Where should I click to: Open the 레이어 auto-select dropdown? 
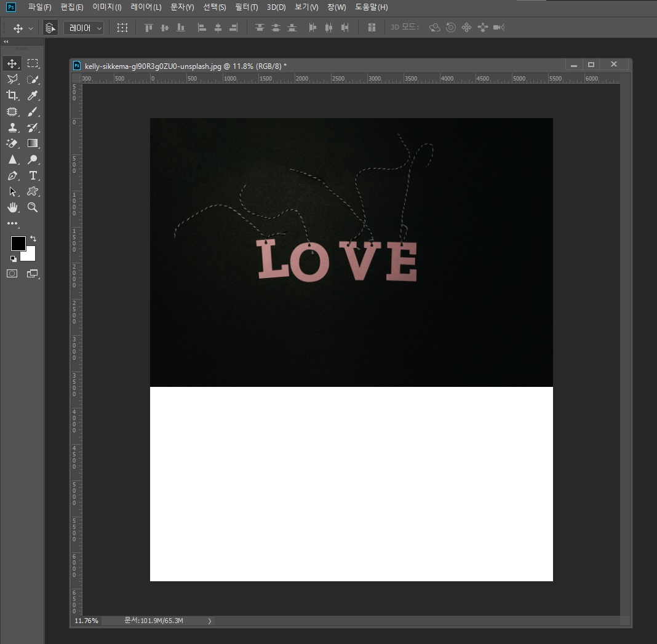[x=84, y=28]
